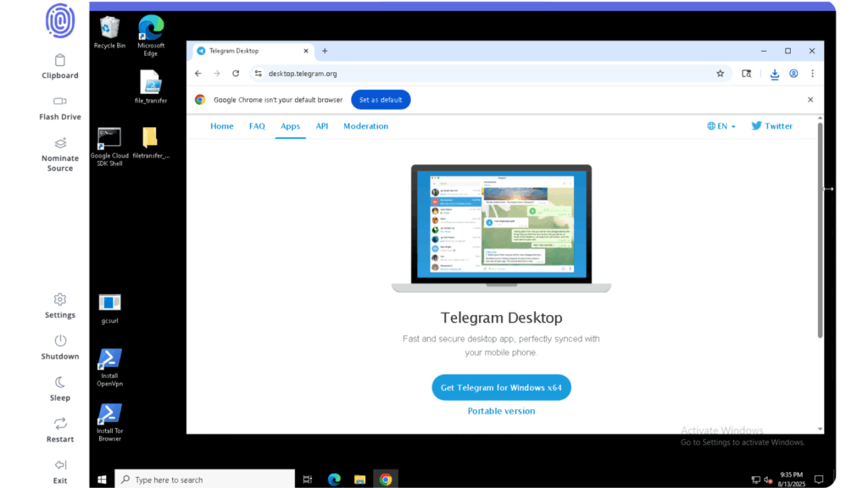Click the Shutdown power icon
The height and width of the screenshot is (488, 868).
pyautogui.click(x=60, y=341)
